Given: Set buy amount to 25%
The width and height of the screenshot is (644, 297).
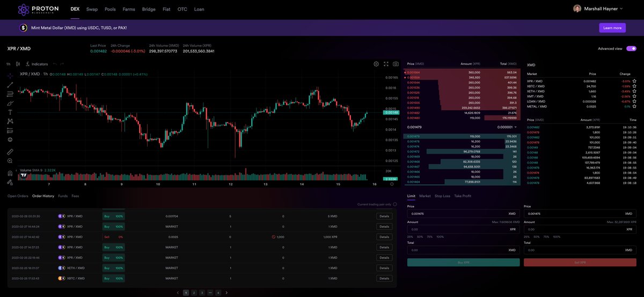Looking at the screenshot, I should [x=410, y=237].
